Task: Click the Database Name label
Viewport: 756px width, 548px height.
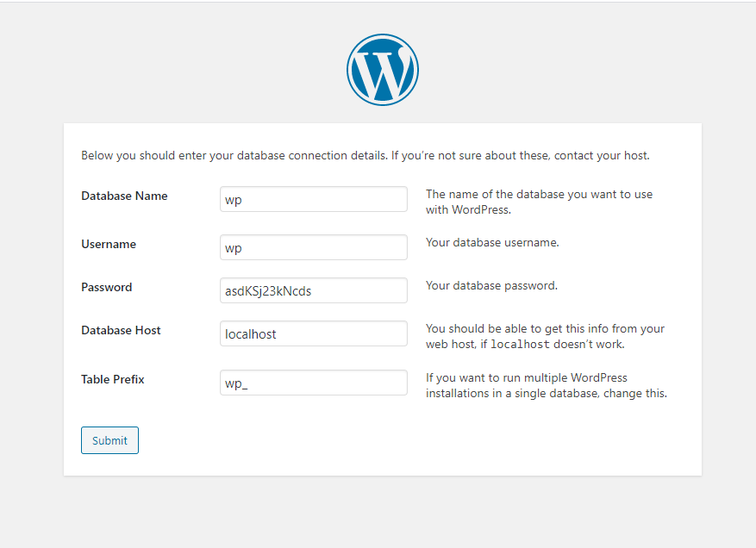Action: 124,196
